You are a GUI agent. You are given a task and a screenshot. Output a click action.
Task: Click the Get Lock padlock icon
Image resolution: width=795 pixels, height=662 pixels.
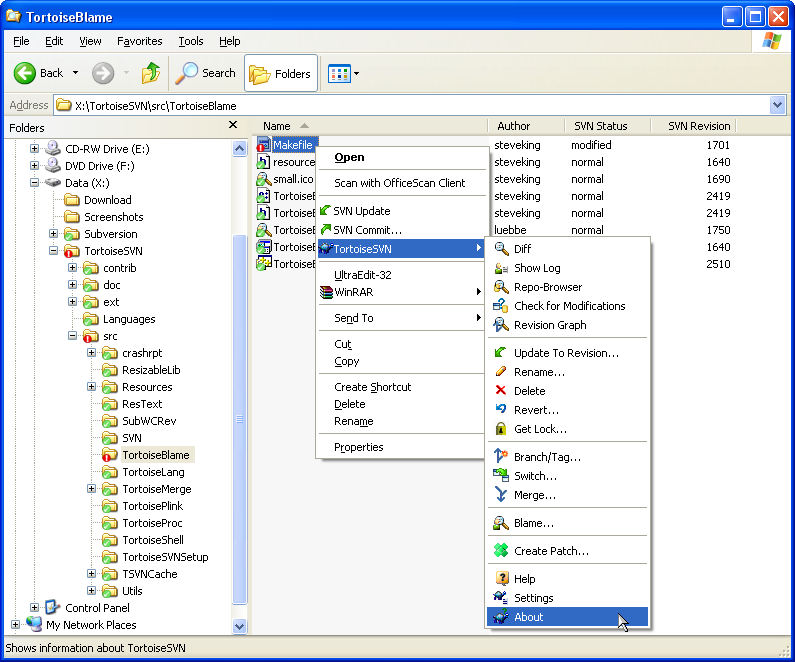point(501,429)
